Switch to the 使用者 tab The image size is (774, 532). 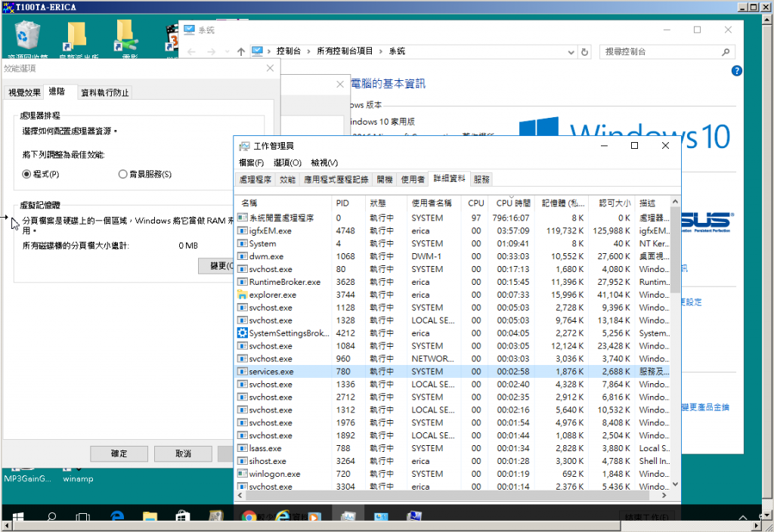(x=413, y=180)
